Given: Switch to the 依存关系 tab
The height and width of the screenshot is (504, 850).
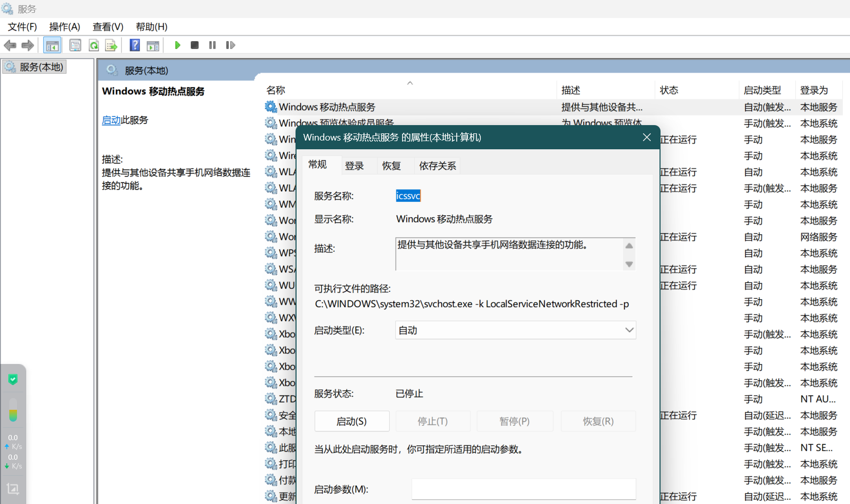Looking at the screenshot, I should (438, 166).
